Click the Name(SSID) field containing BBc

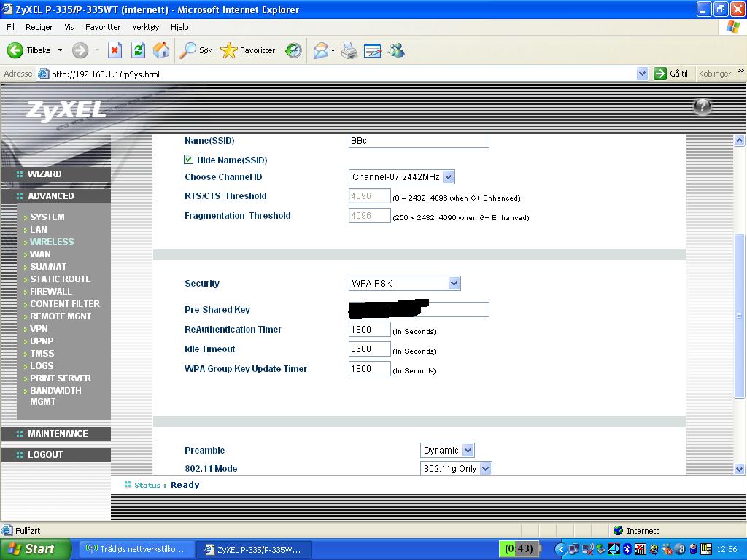click(419, 141)
